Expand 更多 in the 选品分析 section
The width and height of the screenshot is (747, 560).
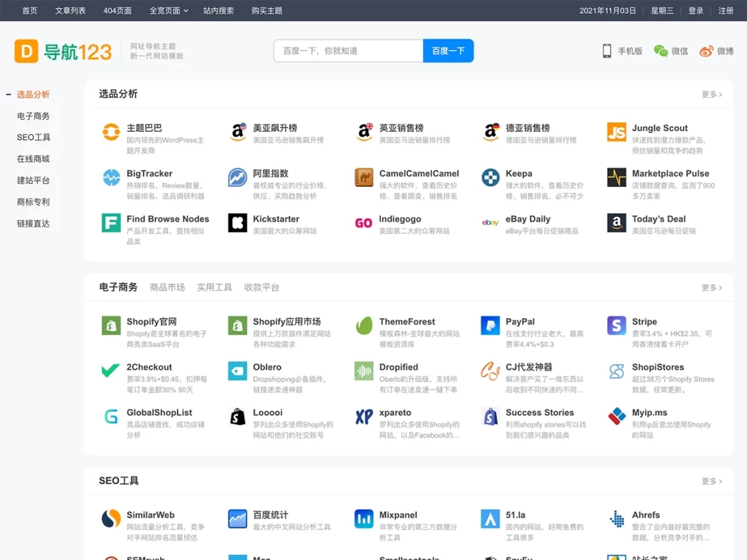[711, 94]
